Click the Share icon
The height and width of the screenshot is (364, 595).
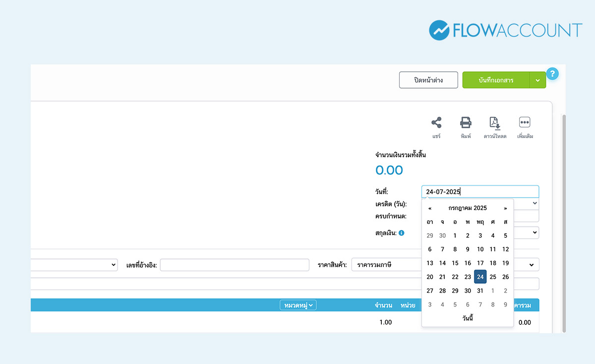[x=436, y=122]
